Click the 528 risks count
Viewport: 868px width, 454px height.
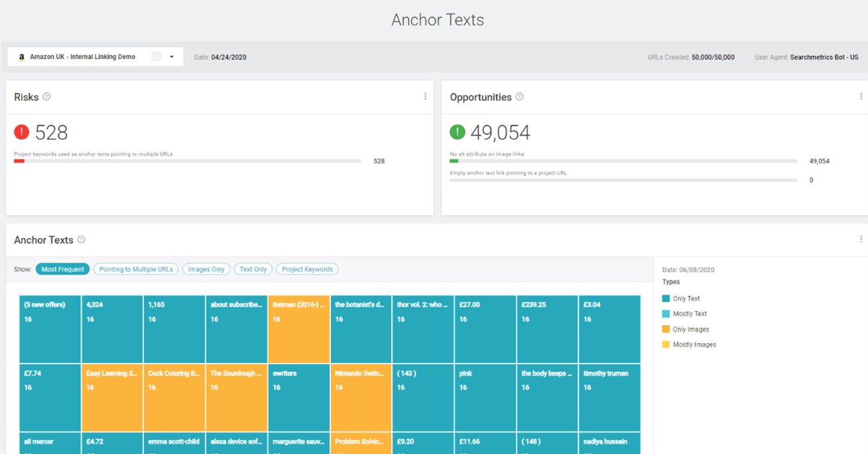click(x=52, y=133)
